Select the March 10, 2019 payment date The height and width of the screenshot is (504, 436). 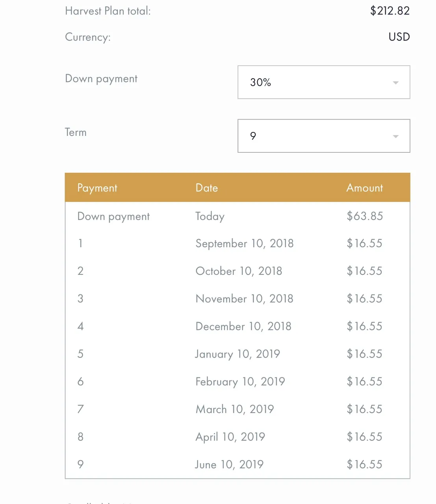coord(235,409)
